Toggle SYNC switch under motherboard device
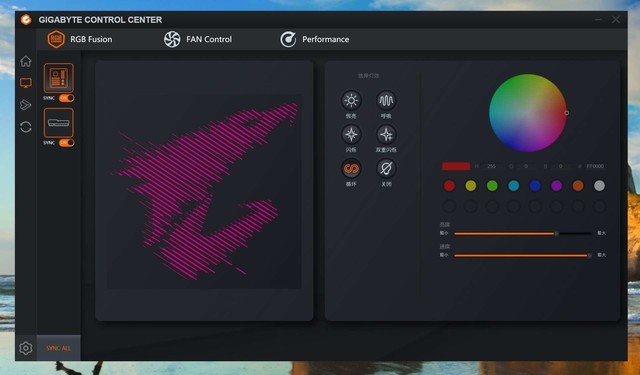This screenshot has height=375, width=640. tap(67, 98)
